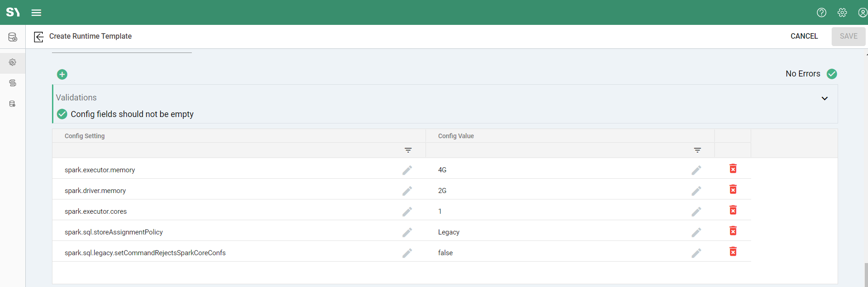
Task: Click the SAVE button
Action: tap(848, 36)
